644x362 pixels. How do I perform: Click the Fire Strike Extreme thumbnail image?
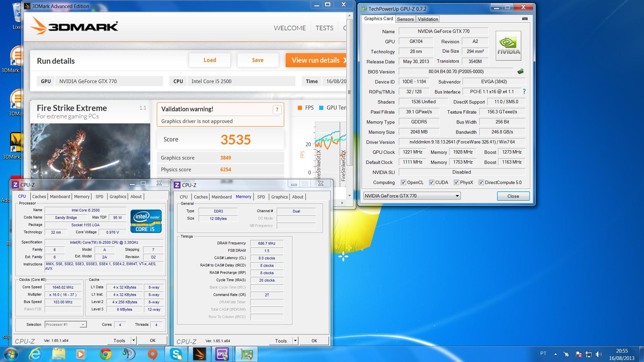coord(90,151)
